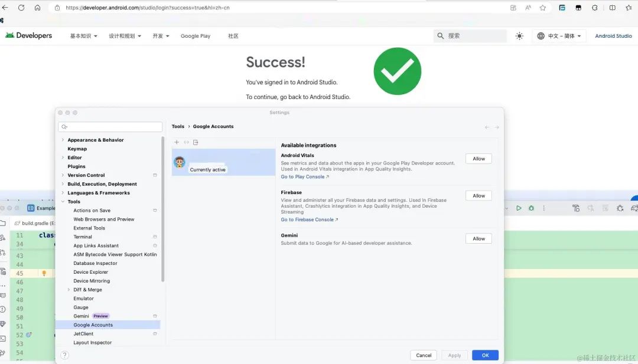The height and width of the screenshot is (364, 638).
Task: Open the Project folder tool window icon
Action: 3,223
